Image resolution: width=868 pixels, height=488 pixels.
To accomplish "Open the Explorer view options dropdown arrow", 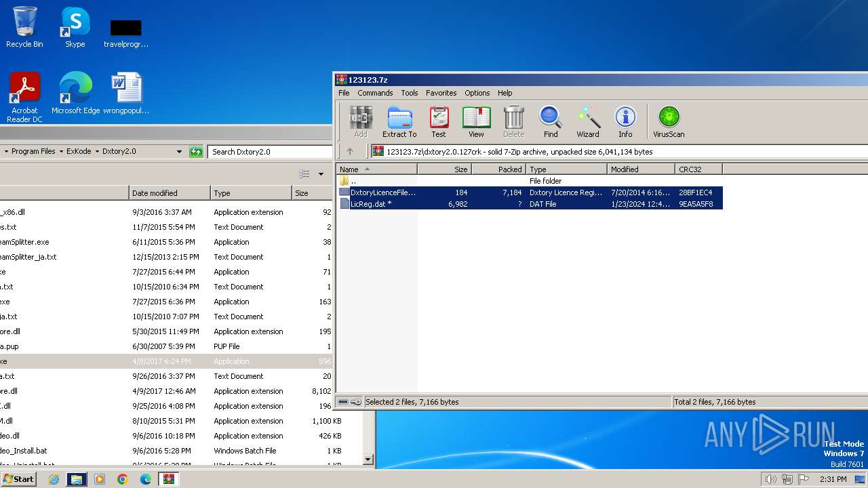I will (321, 174).
